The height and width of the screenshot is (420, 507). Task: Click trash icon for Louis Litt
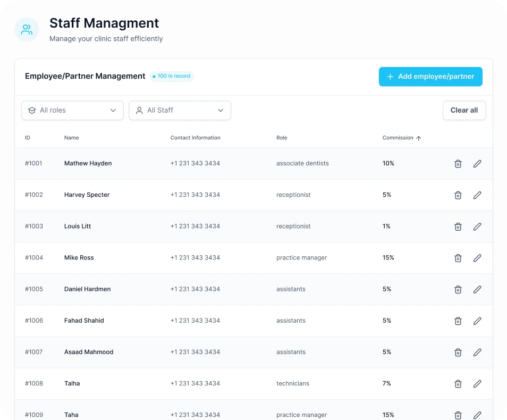click(x=458, y=226)
